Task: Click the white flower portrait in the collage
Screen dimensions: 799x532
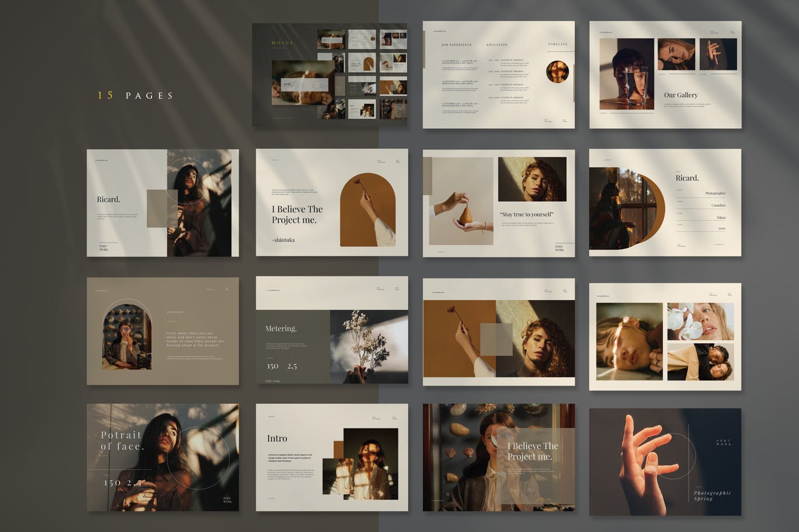Action: (x=700, y=322)
